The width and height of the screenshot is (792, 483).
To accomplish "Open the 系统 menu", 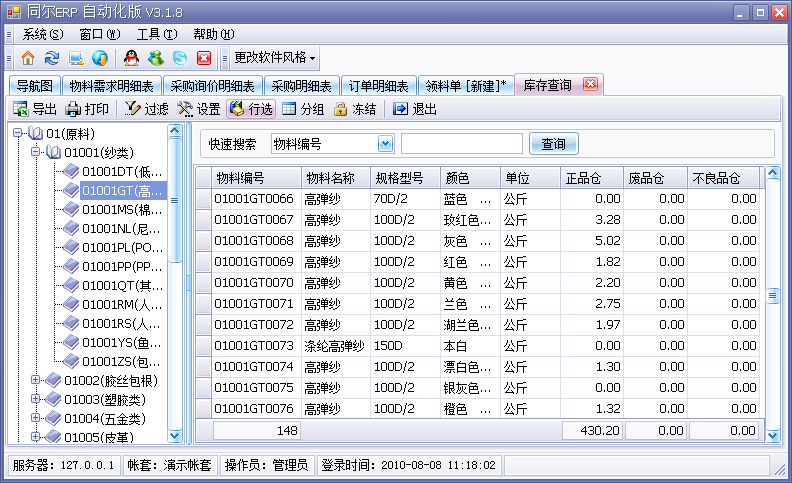I will coord(41,34).
